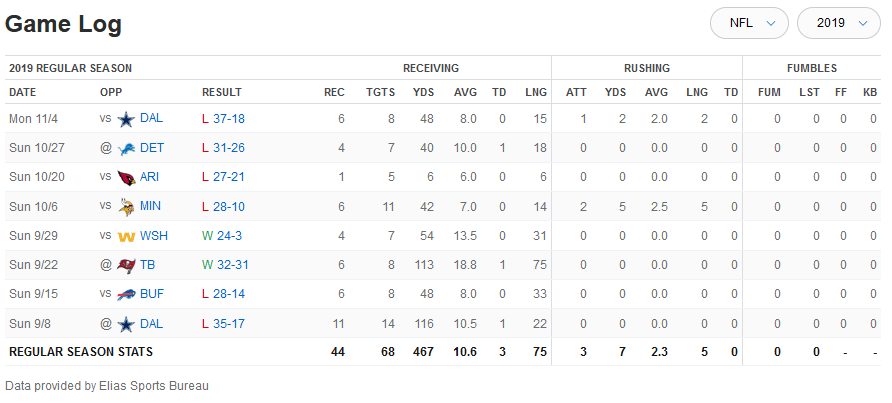Click the Game Log heading
892x403 pixels.
[64, 23]
